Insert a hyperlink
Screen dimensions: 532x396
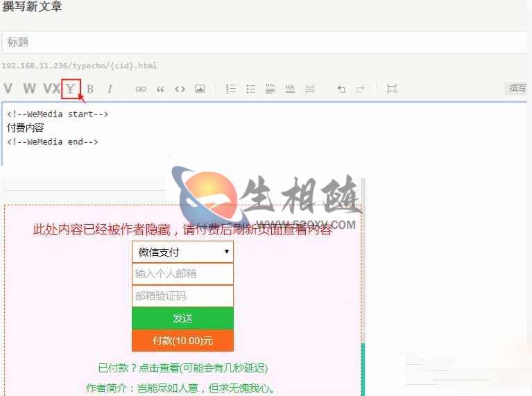click(x=141, y=89)
